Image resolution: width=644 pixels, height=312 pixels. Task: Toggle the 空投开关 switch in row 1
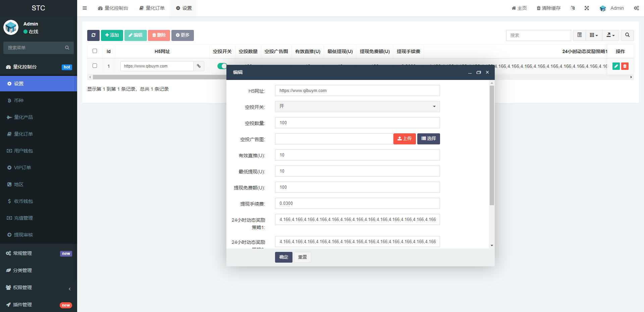[x=222, y=66]
